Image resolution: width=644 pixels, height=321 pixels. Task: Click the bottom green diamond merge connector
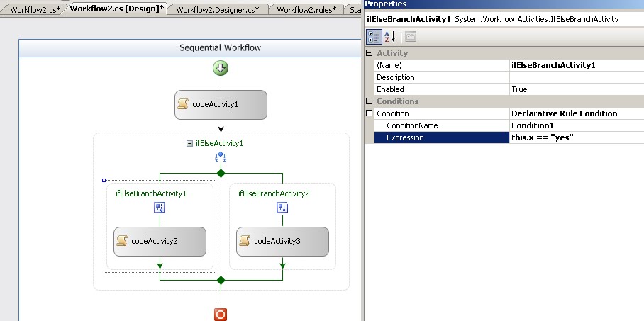point(221,281)
